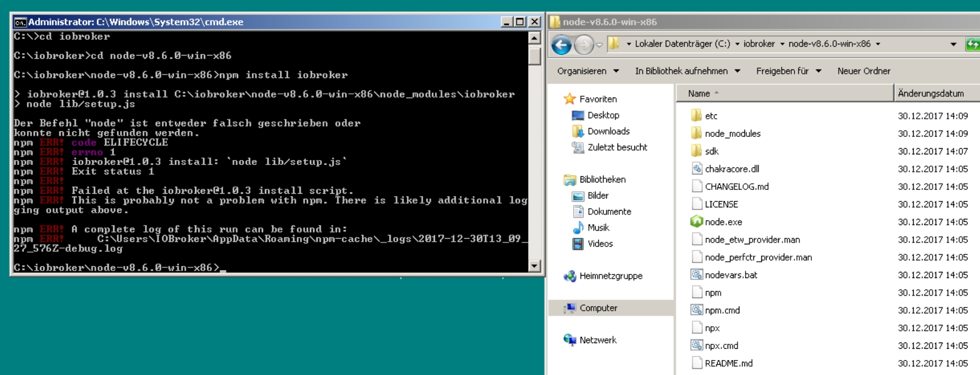Select the README.md file icon

coord(697,363)
